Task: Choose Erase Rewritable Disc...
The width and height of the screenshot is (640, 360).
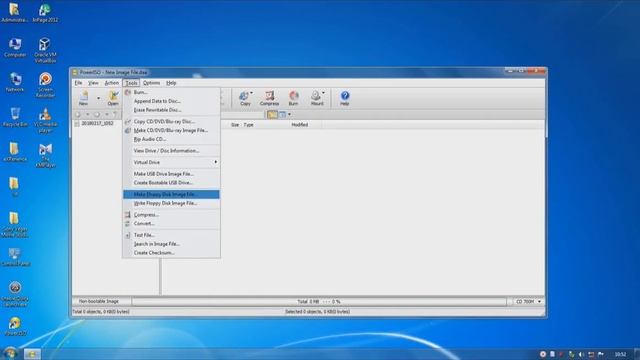Action: (171, 110)
